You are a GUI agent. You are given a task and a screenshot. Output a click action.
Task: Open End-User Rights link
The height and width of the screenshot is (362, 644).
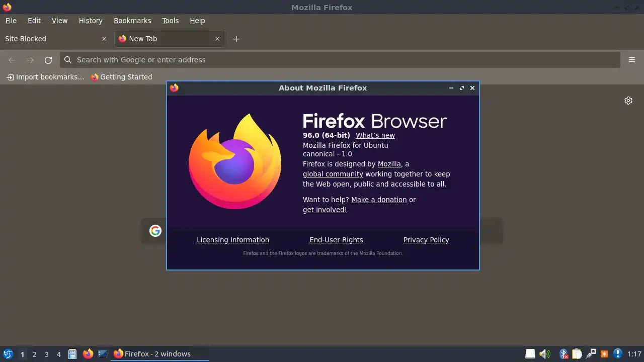click(336, 240)
